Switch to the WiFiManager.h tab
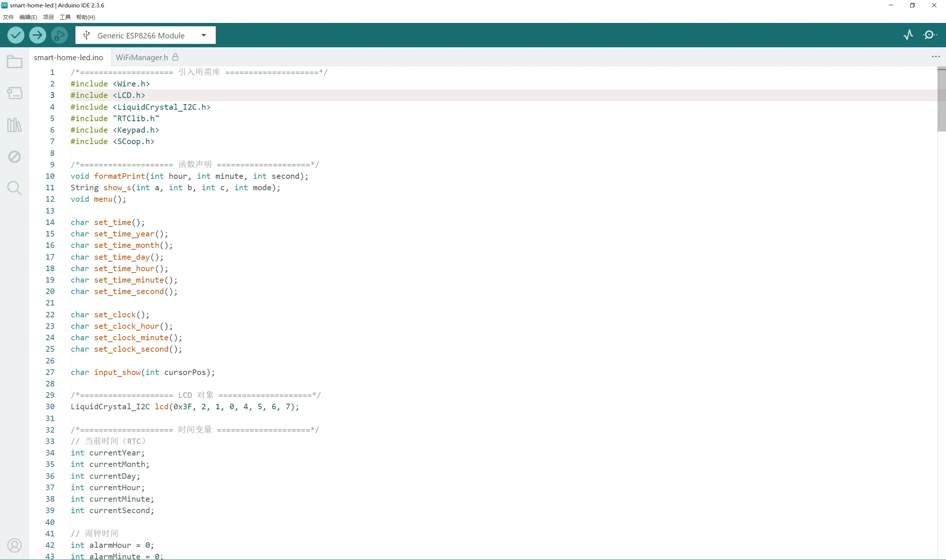 tap(142, 57)
